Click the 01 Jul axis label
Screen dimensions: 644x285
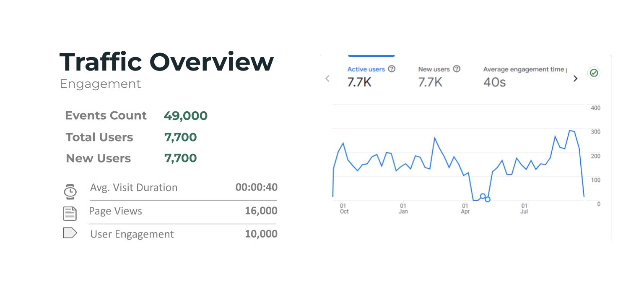(x=524, y=209)
